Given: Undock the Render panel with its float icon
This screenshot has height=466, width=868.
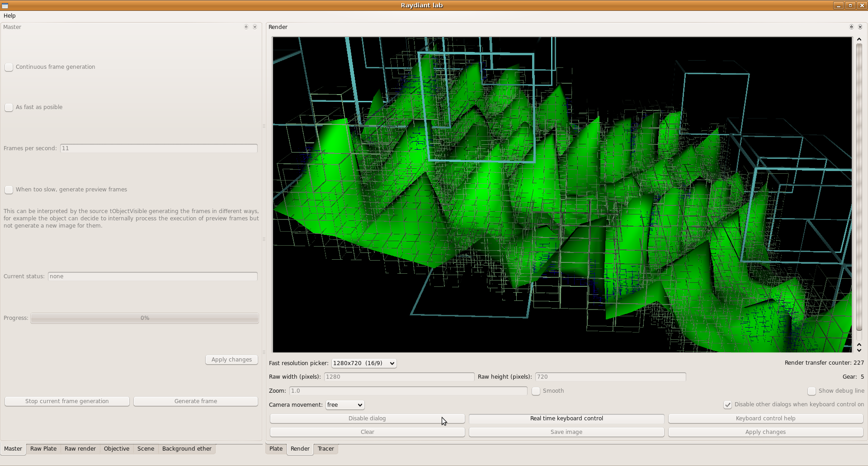Looking at the screenshot, I should point(851,27).
